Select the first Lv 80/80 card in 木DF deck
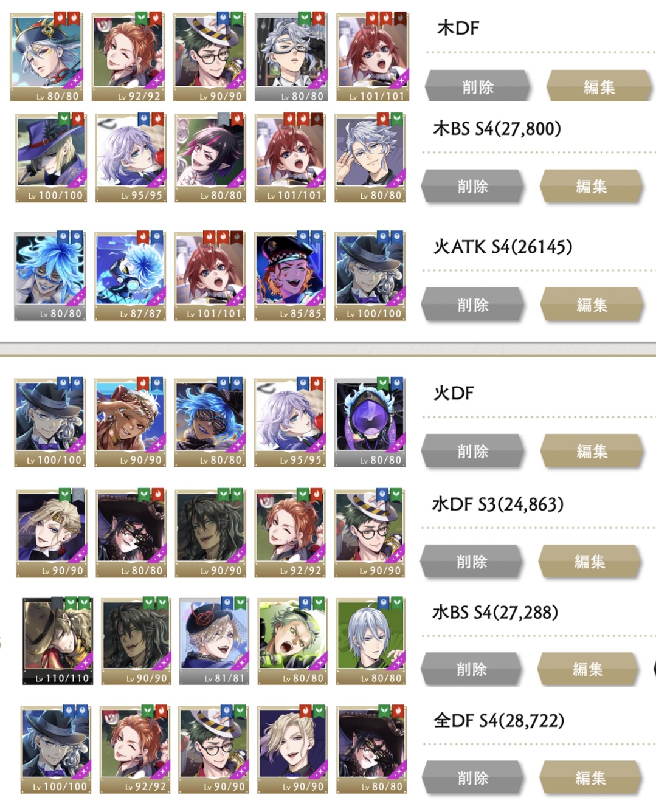 [46, 57]
